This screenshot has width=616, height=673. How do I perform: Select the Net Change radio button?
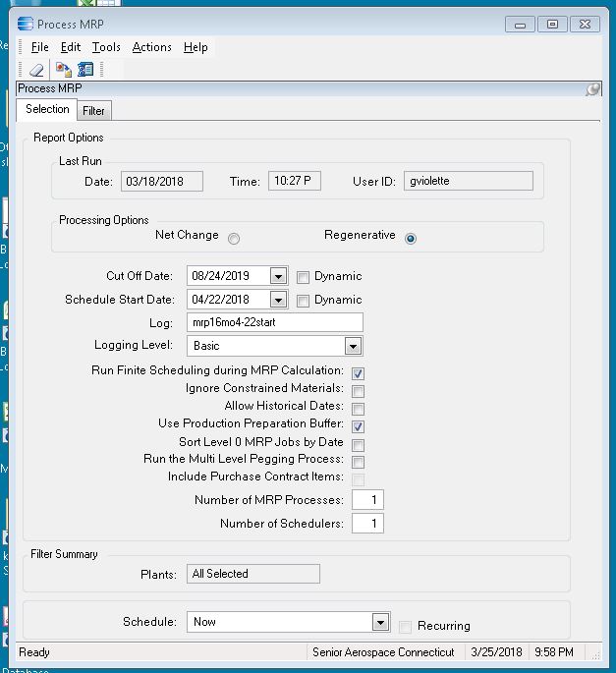234,238
